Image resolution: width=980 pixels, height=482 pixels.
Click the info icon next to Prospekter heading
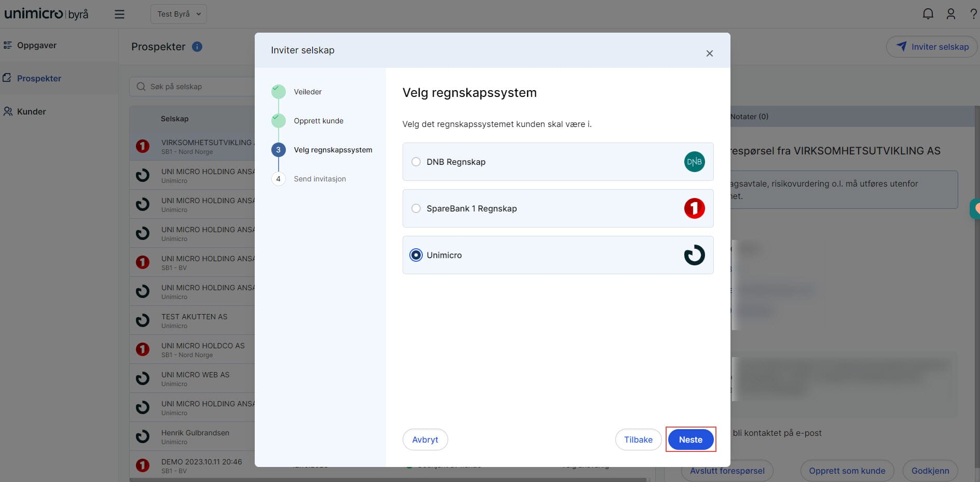click(x=197, y=47)
